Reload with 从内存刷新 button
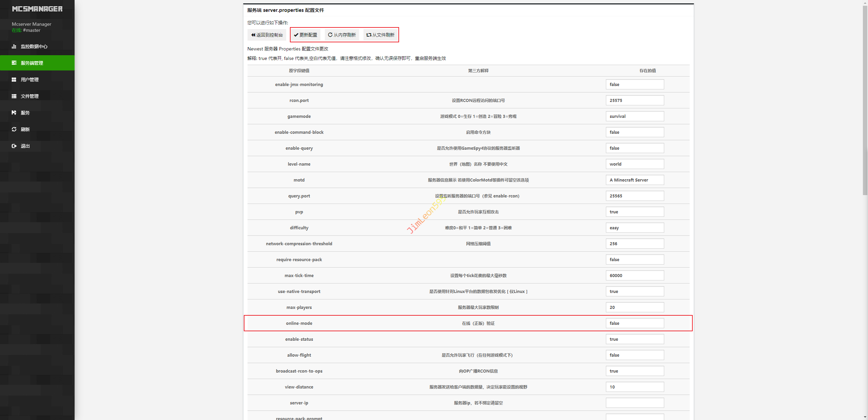Screen dimensions: 868x420 coord(342,35)
